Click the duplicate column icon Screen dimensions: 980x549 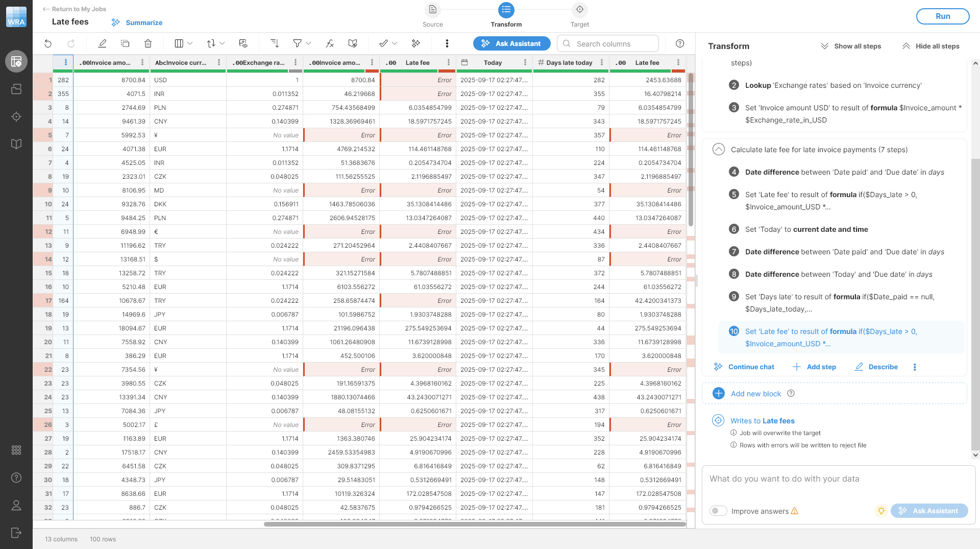pyautogui.click(x=125, y=44)
